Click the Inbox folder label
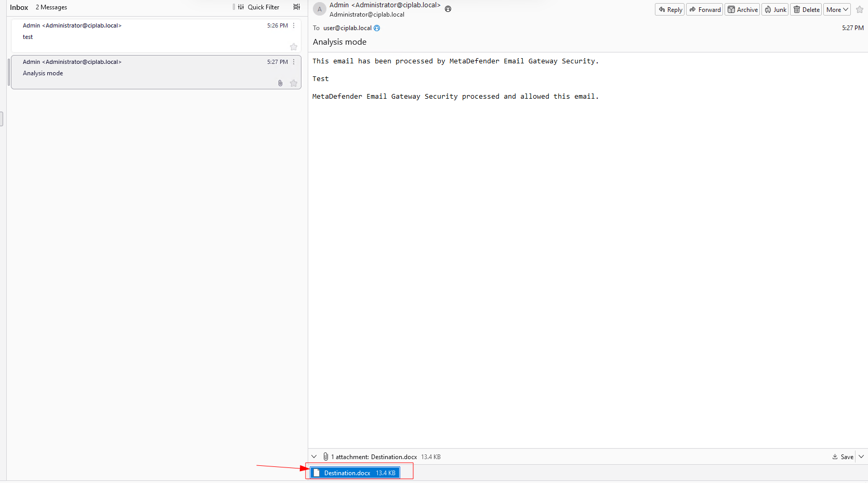The image size is (868, 483). click(x=19, y=7)
